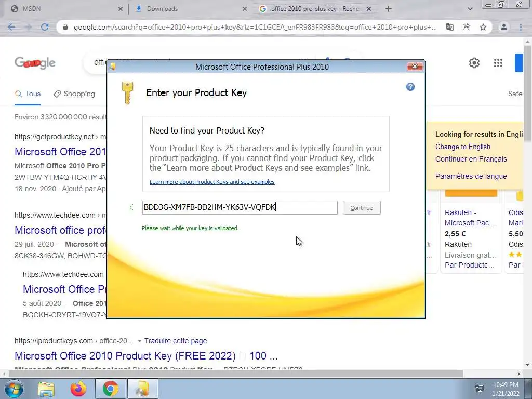Click the Chrome address bar URL
532x399 pixels.
click(x=255, y=27)
